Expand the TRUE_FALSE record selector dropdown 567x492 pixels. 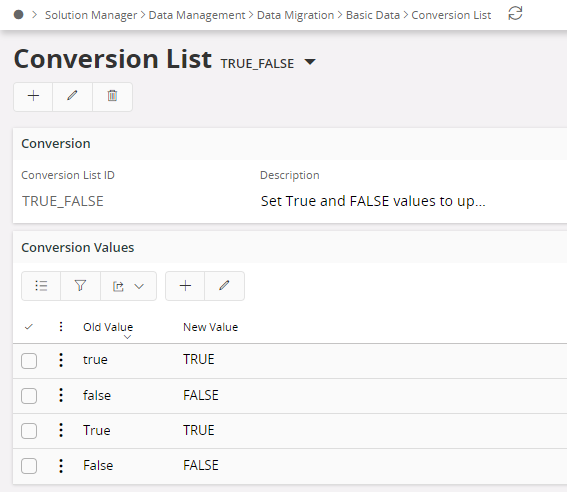point(310,62)
